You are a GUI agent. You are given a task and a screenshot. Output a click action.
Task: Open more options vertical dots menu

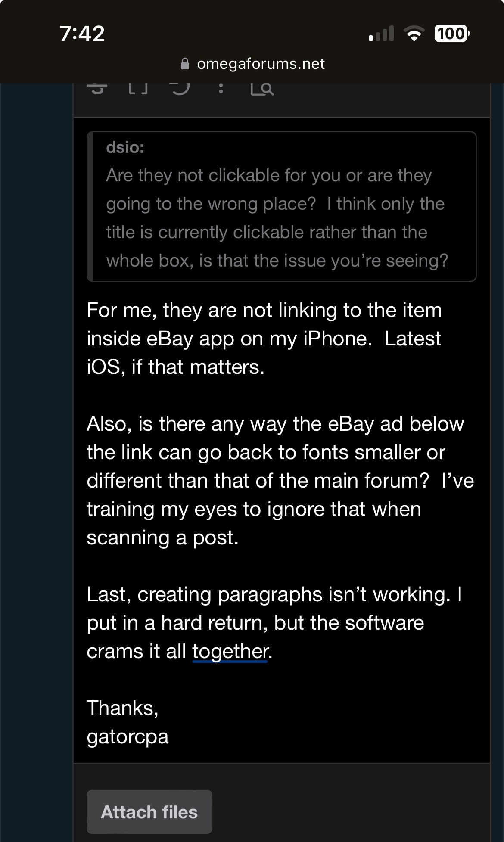pos(221,88)
